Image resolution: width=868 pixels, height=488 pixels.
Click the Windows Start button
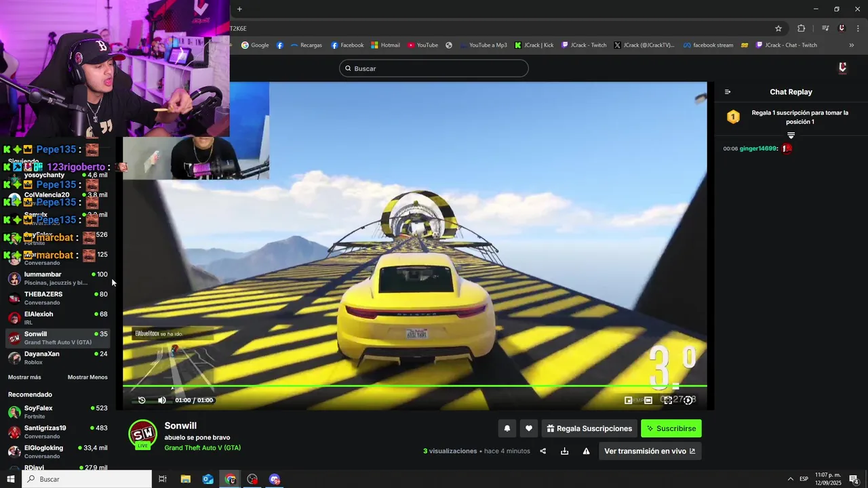(10, 479)
